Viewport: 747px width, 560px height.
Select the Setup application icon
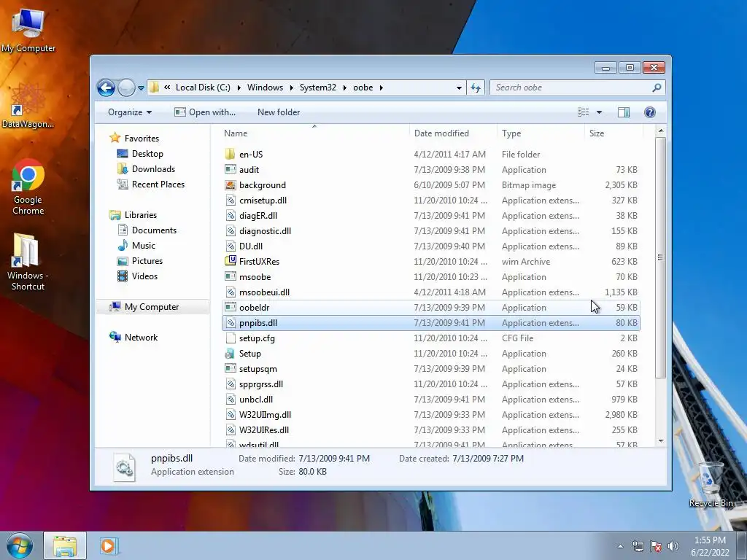pos(231,354)
